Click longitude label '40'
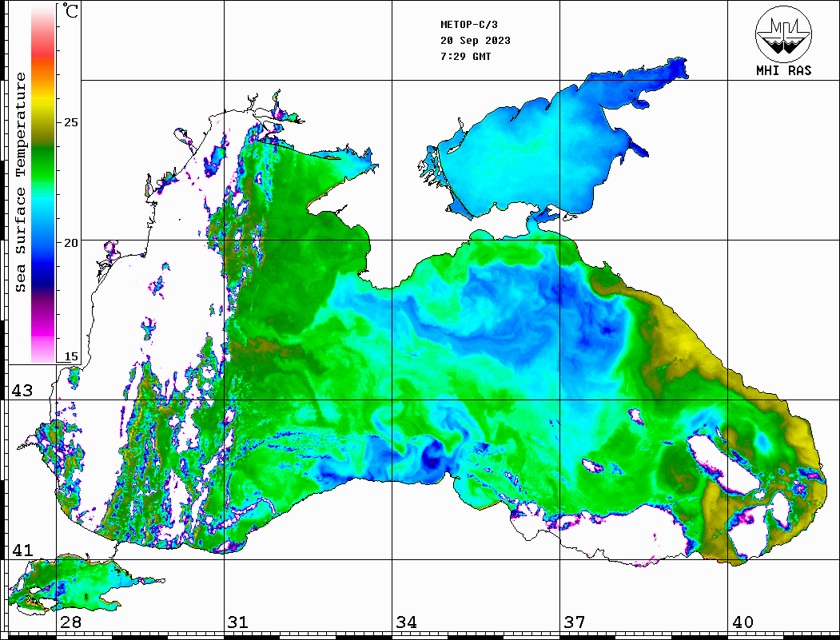This screenshot has height=640, width=840. pyautogui.click(x=742, y=622)
